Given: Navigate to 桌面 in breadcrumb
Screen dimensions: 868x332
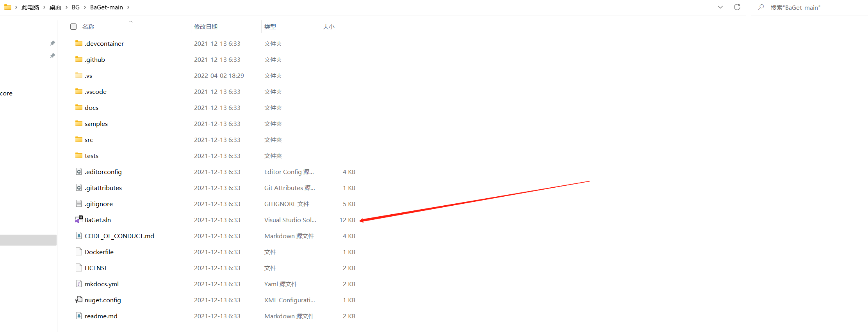Looking at the screenshot, I should click(55, 7).
